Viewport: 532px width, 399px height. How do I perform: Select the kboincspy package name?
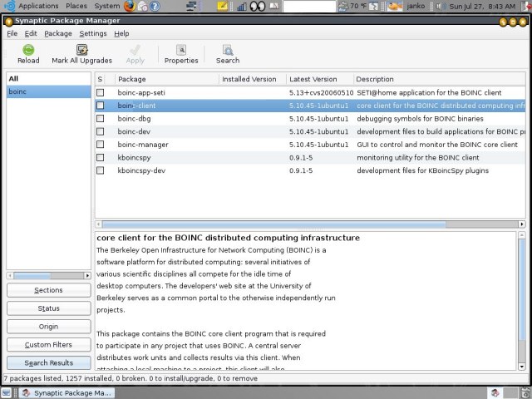134,158
